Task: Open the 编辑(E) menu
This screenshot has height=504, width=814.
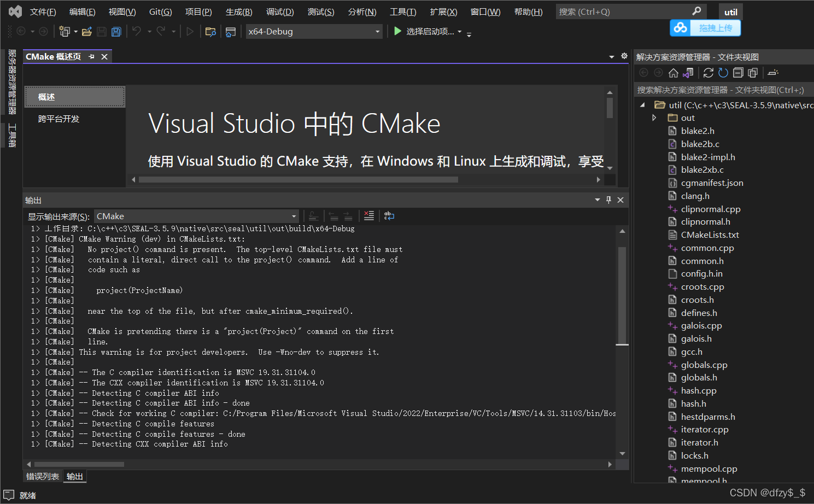Action: pos(83,12)
